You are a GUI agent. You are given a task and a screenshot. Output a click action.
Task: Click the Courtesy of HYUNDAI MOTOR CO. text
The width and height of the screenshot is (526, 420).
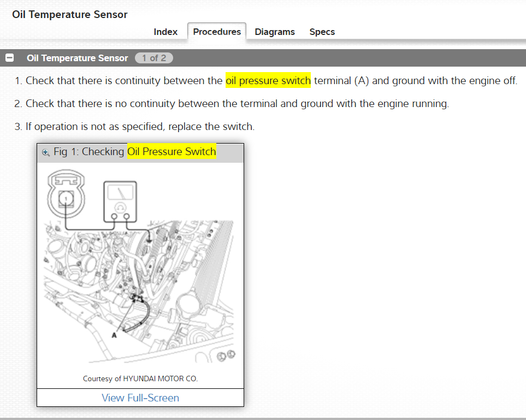pyautogui.click(x=140, y=378)
